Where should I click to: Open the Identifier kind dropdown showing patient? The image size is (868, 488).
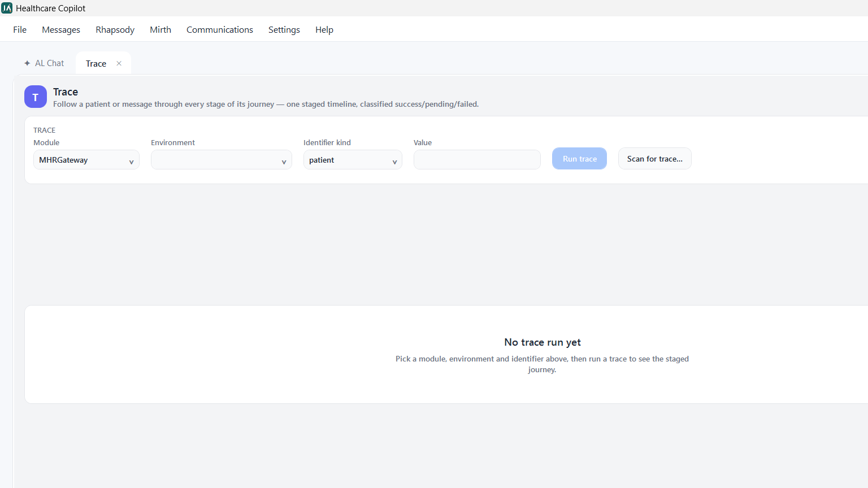[x=353, y=160]
